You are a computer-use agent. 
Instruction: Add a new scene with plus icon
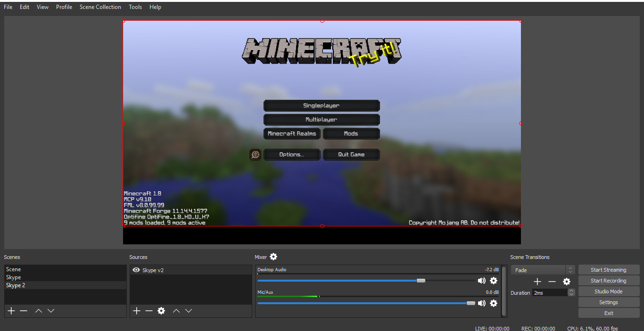11,311
